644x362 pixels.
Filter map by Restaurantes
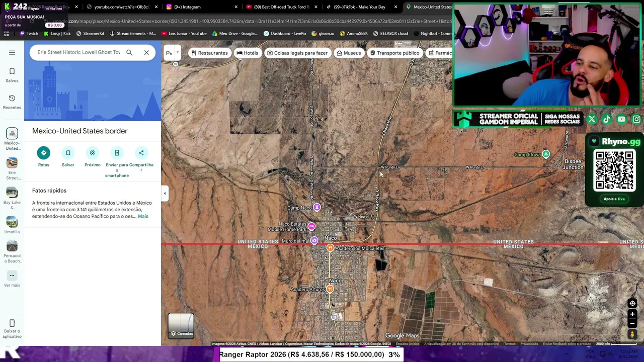click(x=209, y=53)
